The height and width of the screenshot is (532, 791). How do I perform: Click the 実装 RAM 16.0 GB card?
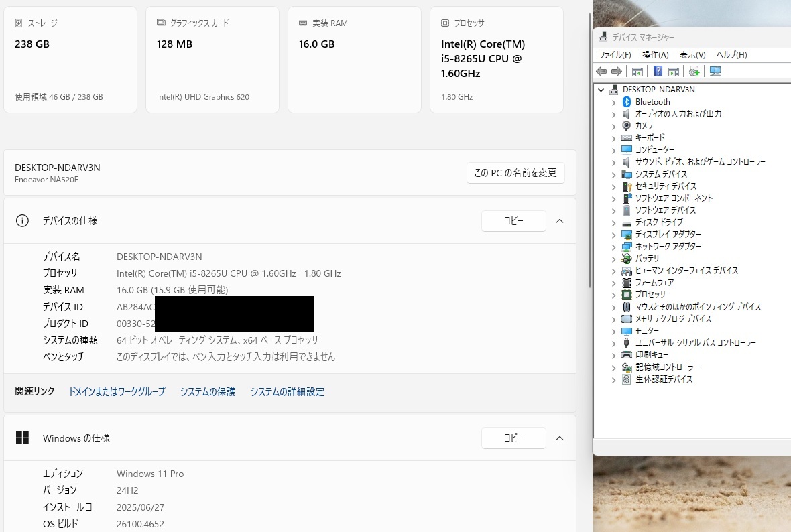(x=355, y=60)
